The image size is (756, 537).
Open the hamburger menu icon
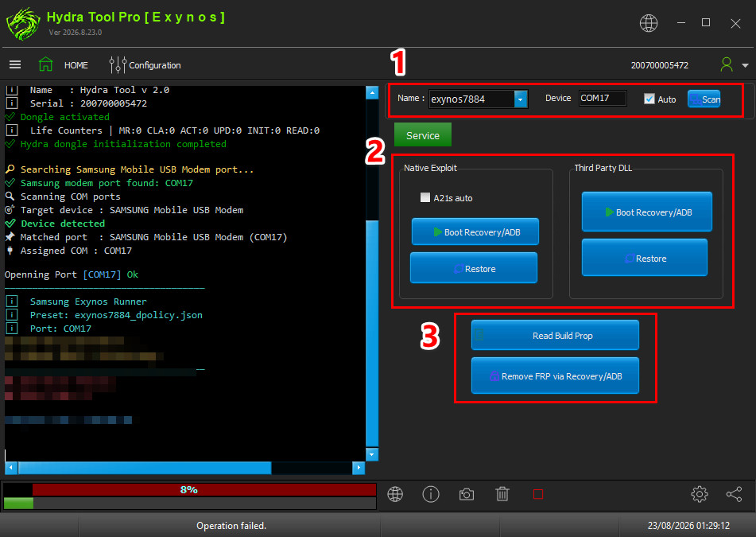[x=15, y=64]
